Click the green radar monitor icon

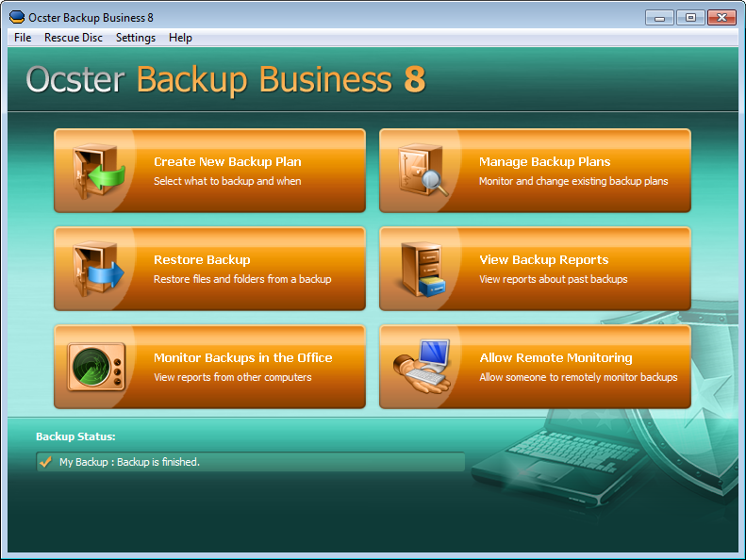pyautogui.click(x=96, y=367)
